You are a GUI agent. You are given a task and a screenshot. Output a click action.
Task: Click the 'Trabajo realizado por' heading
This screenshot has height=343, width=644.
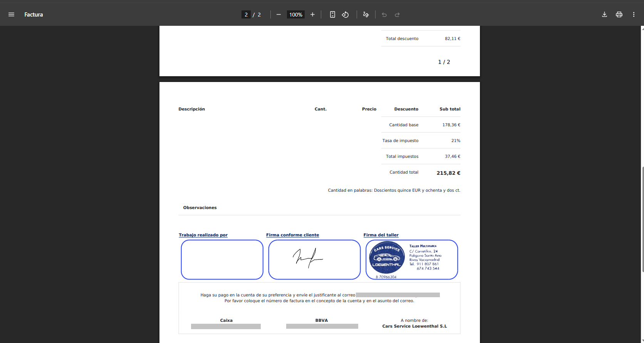pyautogui.click(x=203, y=235)
